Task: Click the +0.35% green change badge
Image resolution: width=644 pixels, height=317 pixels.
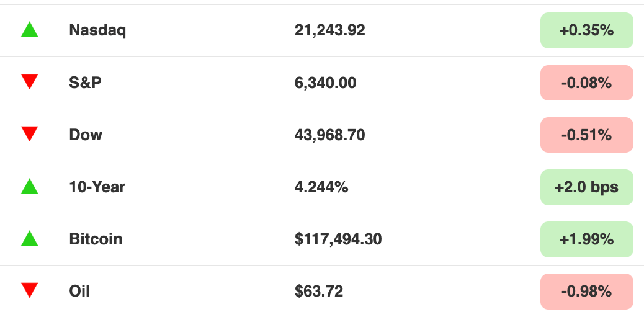Action: pyautogui.click(x=586, y=30)
